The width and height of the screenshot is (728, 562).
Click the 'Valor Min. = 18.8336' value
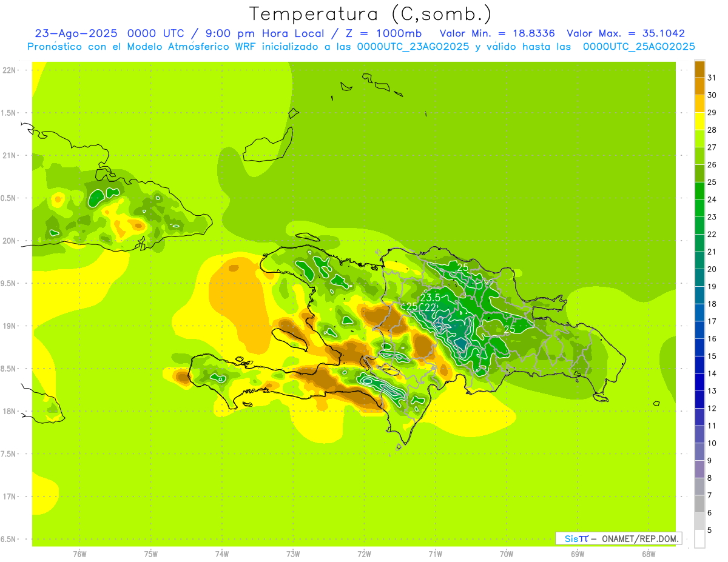coord(497,33)
